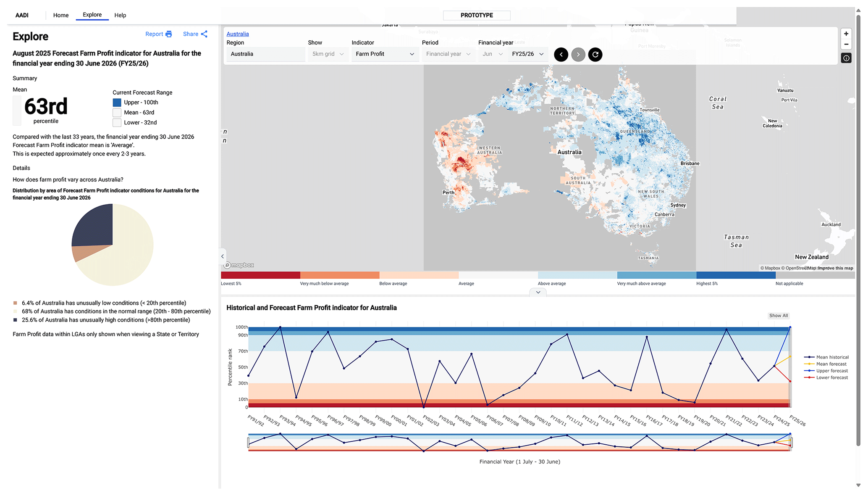Click the Below average legend swatch

tap(419, 275)
